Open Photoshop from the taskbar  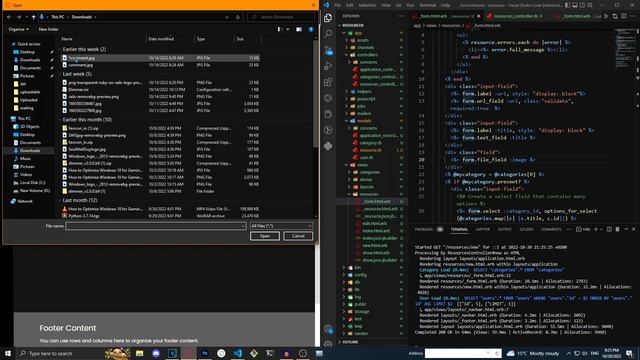click(x=205, y=353)
